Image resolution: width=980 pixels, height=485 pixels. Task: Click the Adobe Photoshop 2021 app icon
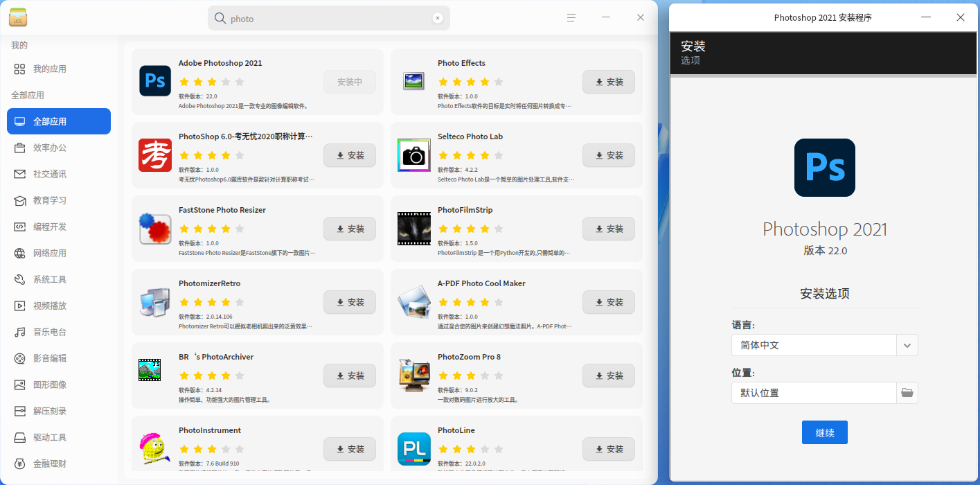[155, 81]
